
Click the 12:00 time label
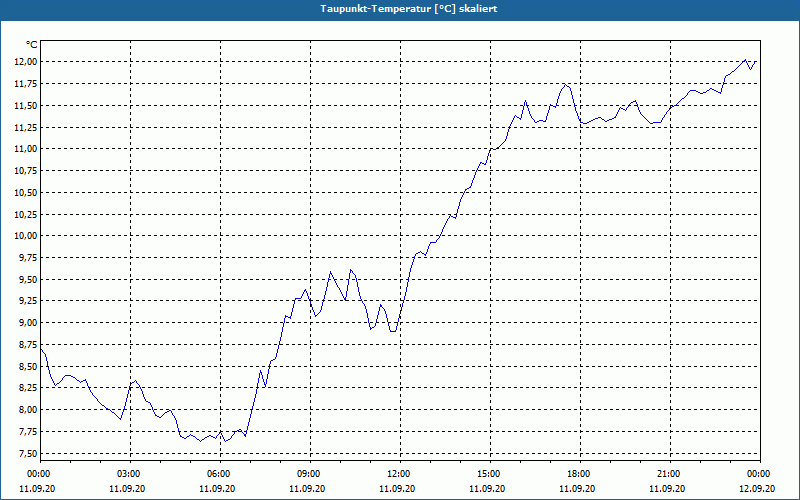tap(399, 474)
